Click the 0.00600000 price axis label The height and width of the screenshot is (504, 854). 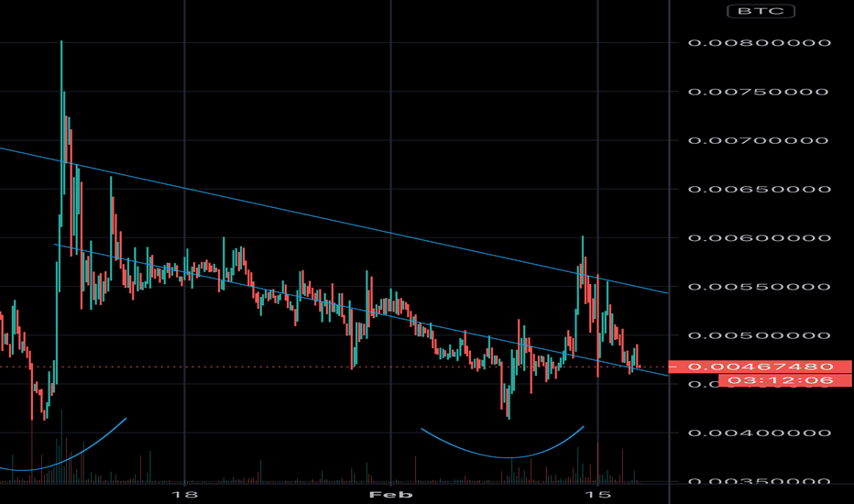760,238
